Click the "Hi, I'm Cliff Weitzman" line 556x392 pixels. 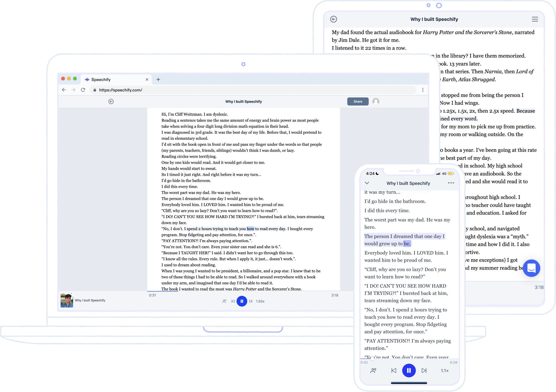tap(195, 114)
